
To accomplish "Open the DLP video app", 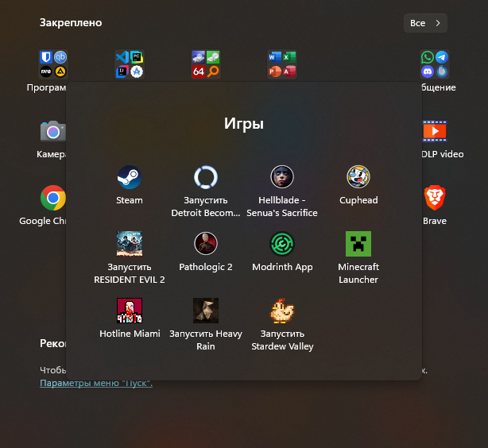I will point(435,131).
